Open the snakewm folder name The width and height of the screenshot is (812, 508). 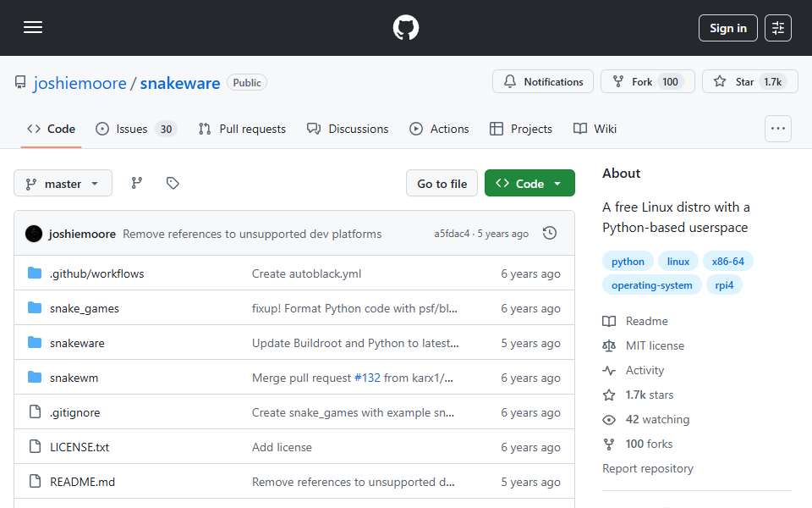tap(74, 378)
